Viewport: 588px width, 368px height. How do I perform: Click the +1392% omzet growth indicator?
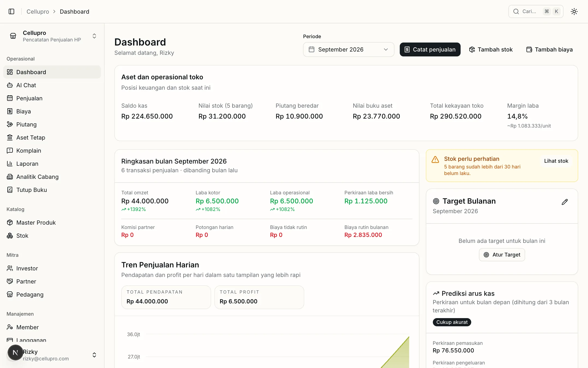point(134,209)
